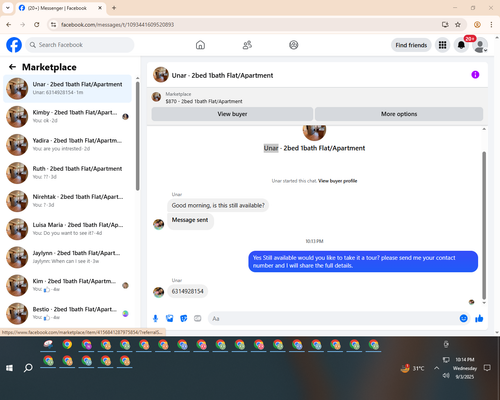
Task: Reload the page in Chrome
Action: pyautogui.click(x=37, y=25)
